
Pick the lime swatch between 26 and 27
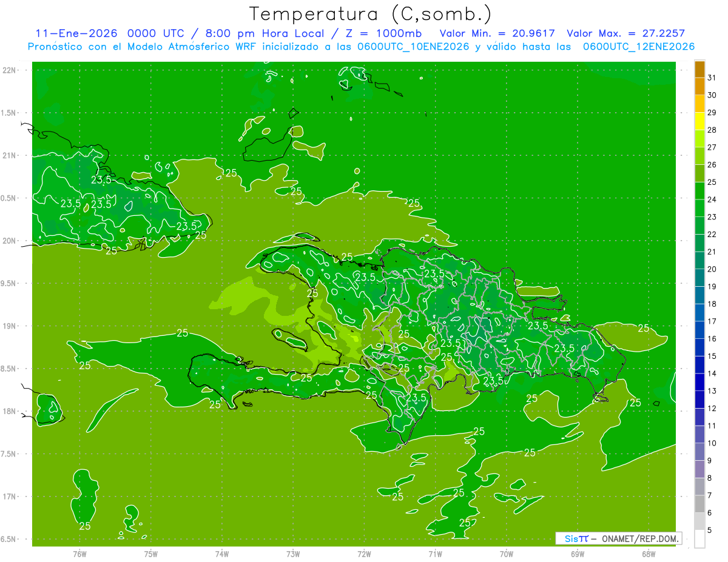[699, 156]
